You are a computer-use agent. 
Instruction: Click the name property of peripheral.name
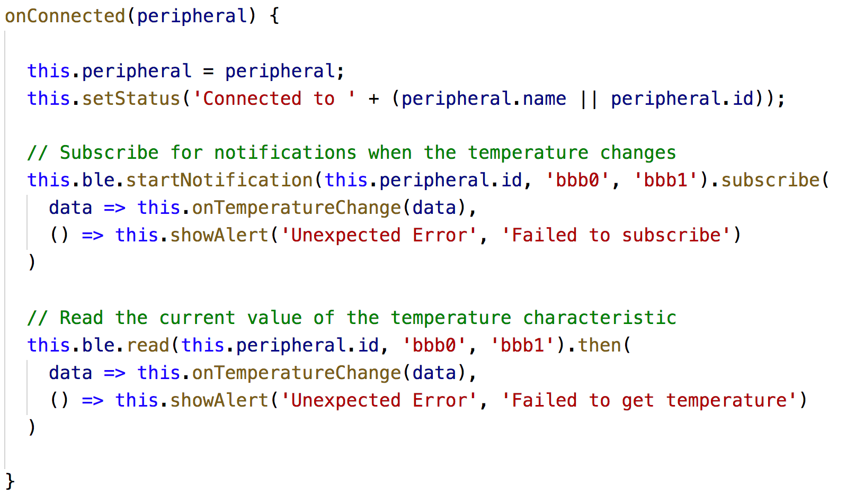pos(545,98)
